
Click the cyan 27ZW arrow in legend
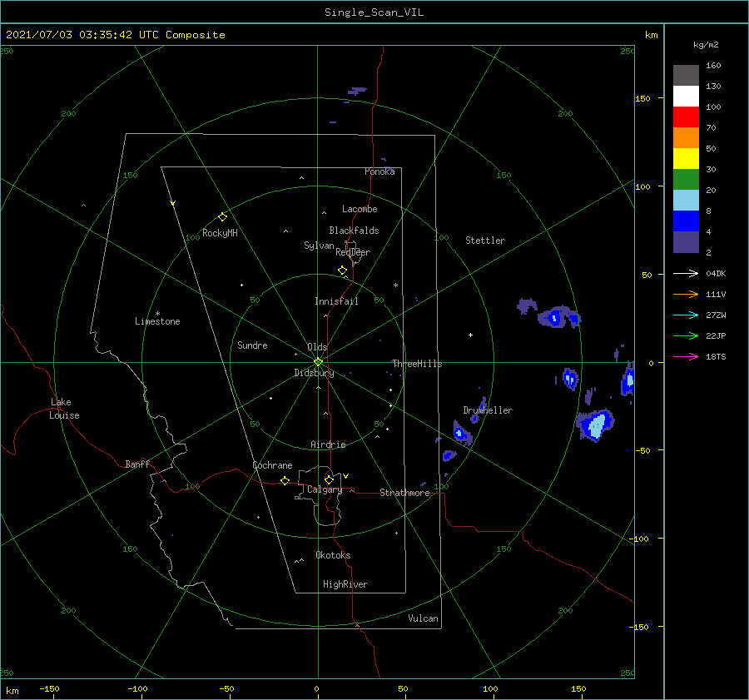click(686, 315)
